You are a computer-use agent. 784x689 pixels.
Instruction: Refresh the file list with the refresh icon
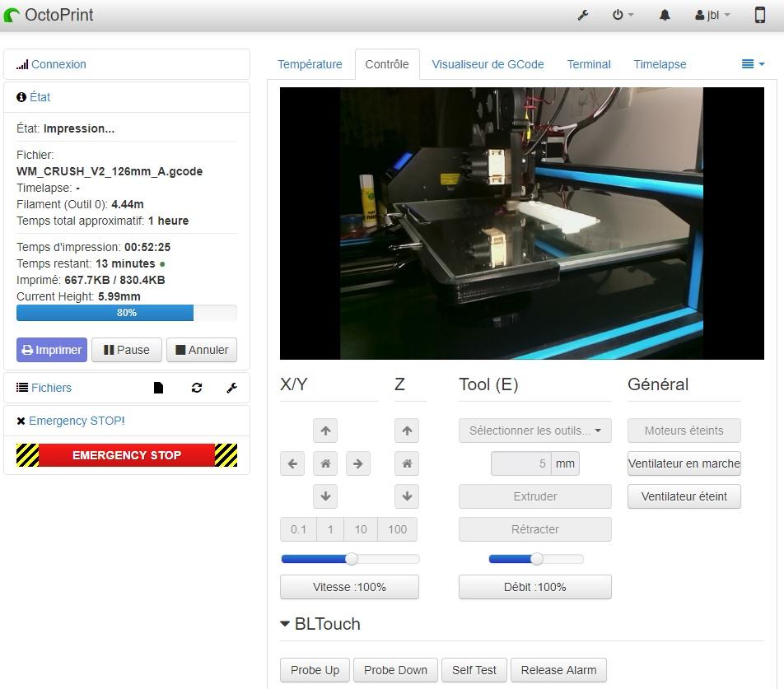tap(197, 388)
